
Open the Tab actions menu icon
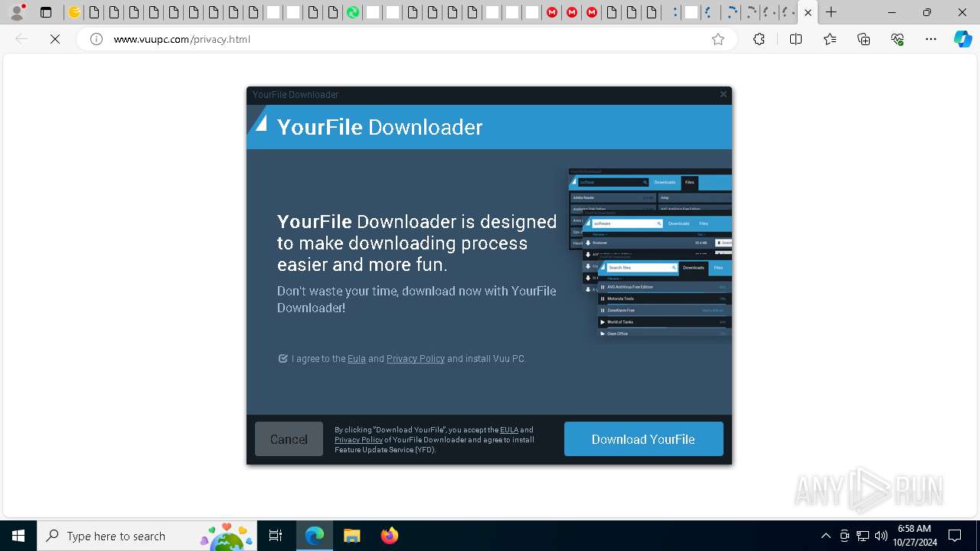coord(46,12)
